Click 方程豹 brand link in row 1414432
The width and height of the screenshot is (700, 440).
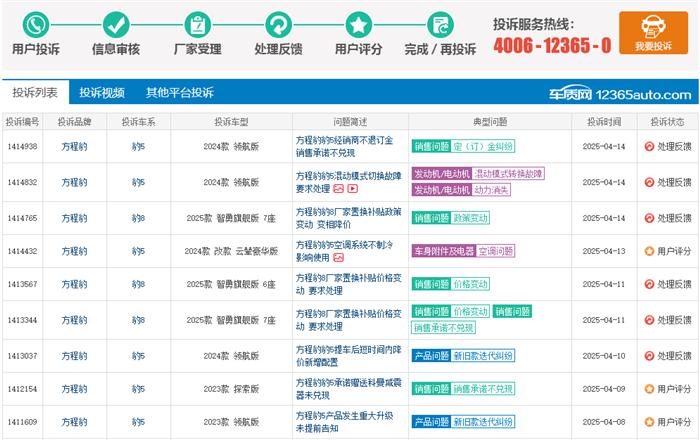tap(74, 251)
